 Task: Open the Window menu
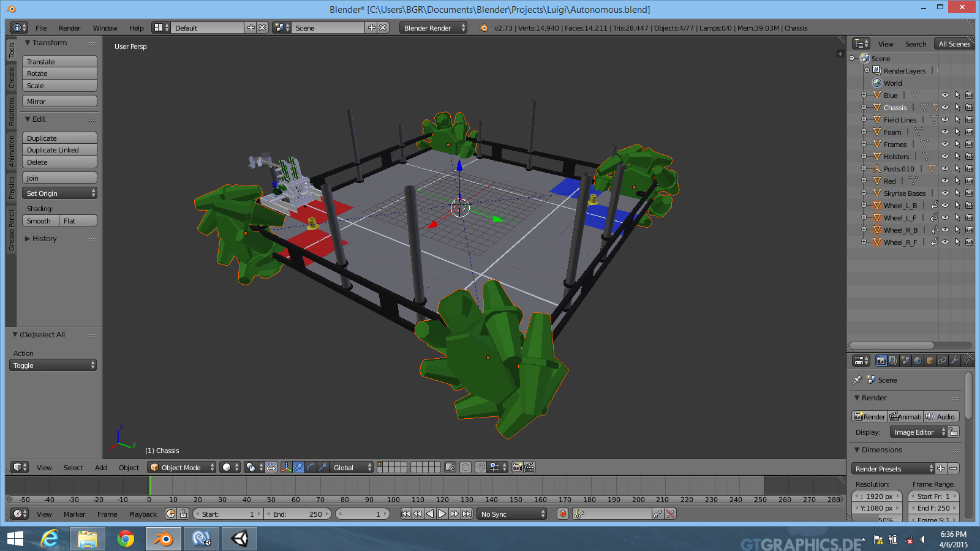coord(105,28)
